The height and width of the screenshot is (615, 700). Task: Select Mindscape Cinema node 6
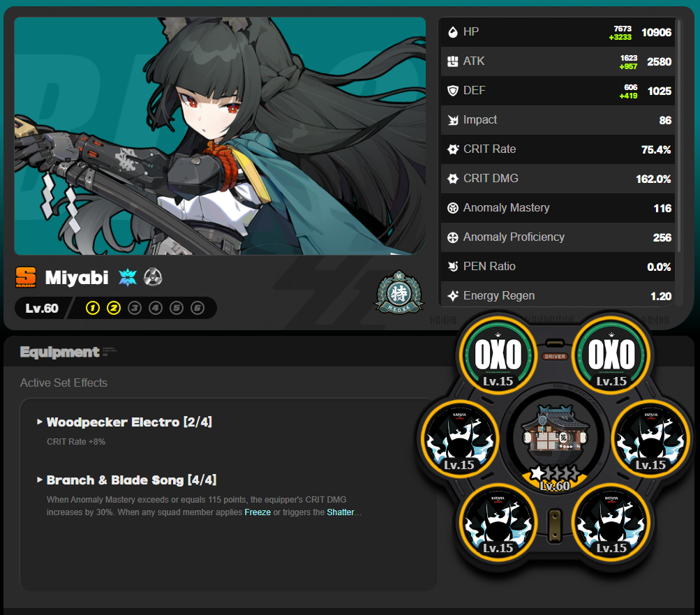pyautogui.click(x=198, y=308)
